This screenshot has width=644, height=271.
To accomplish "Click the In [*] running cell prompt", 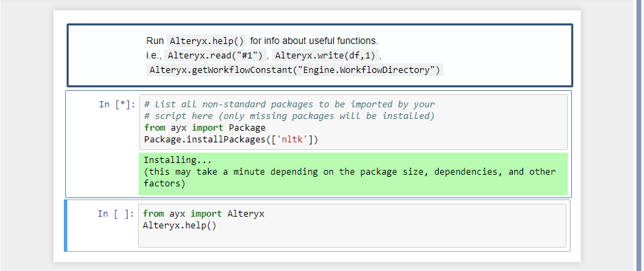I will 117,105.
